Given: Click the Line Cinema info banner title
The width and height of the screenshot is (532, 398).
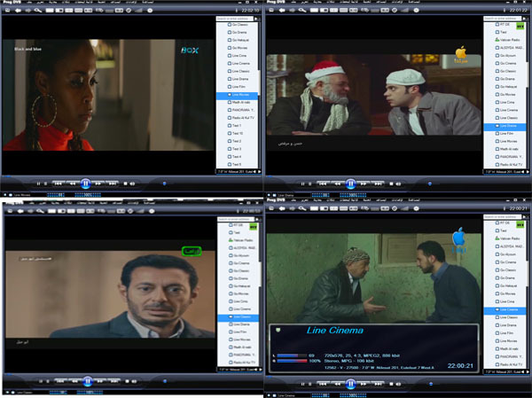Looking at the screenshot, I should point(335,330).
